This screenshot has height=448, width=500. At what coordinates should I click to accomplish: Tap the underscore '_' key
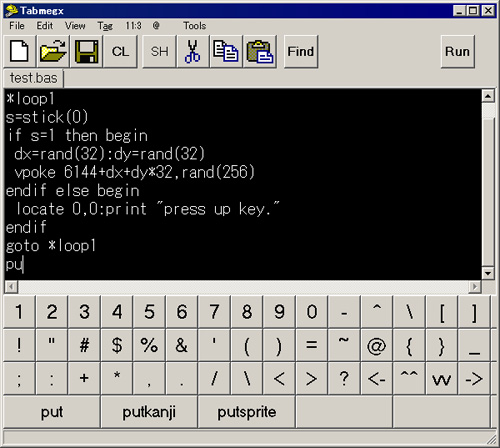474,345
